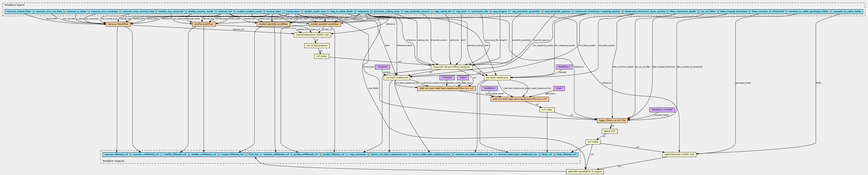The image size is (868, 175).
Task: Click the Varscan Workflow node
Action: (118, 24)
